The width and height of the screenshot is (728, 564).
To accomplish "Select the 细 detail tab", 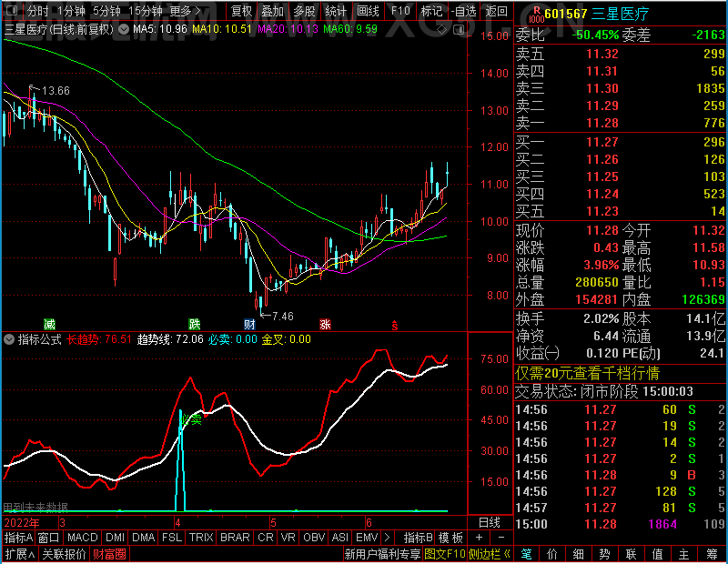I will (x=579, y=554).
